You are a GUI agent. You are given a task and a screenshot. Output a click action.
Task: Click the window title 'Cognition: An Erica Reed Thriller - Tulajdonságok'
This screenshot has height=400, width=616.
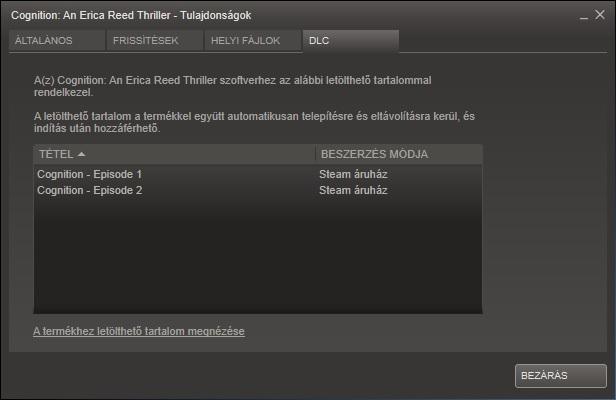pos(131,15)
